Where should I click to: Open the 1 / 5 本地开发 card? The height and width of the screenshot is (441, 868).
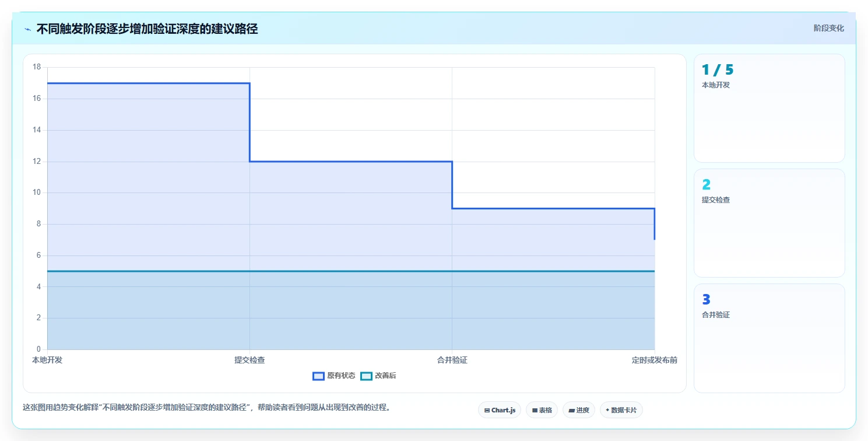click(x=769, y=108)
